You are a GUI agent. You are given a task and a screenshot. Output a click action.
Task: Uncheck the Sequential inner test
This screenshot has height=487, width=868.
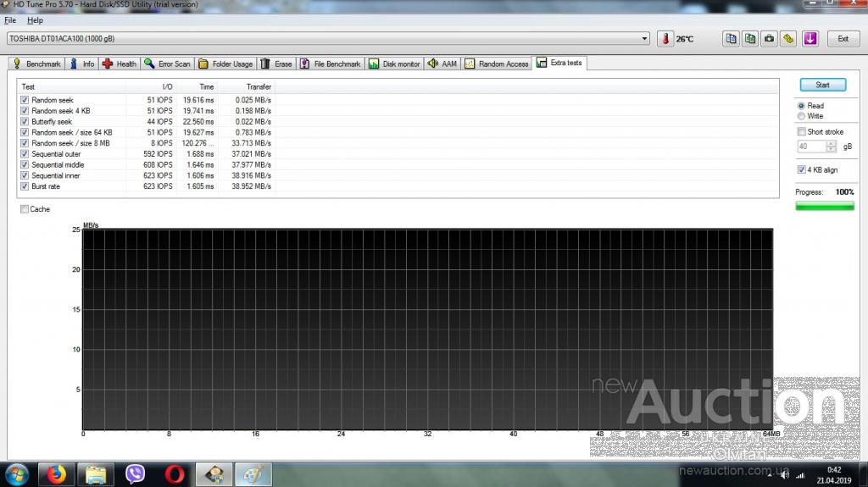(25, 175)
